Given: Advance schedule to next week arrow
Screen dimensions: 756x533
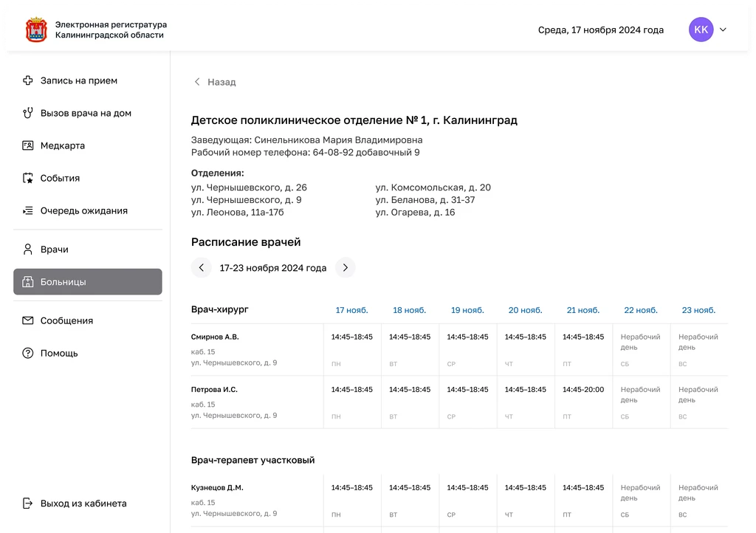Looking at the screenshot, I should pos(346,267).
